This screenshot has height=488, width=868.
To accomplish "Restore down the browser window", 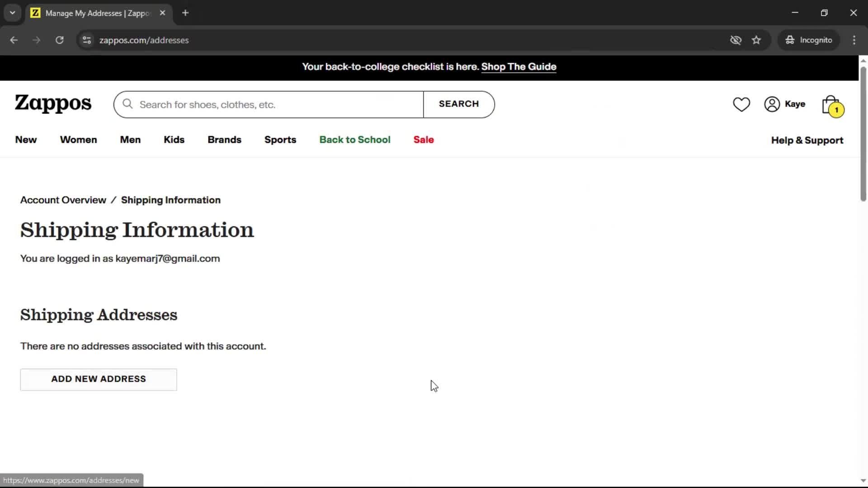I will coord(824,13).
